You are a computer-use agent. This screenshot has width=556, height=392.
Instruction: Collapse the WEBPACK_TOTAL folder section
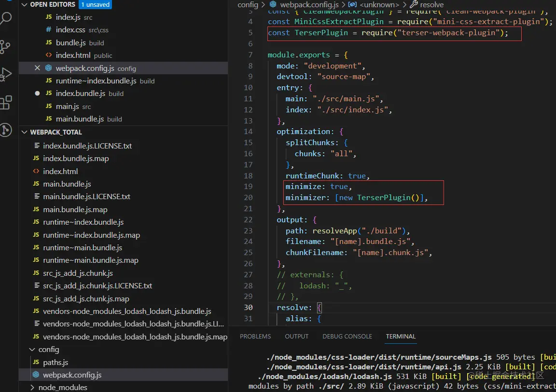click(24, 132)
